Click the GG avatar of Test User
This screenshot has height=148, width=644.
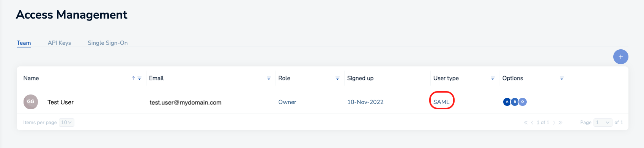pos(31,102)
